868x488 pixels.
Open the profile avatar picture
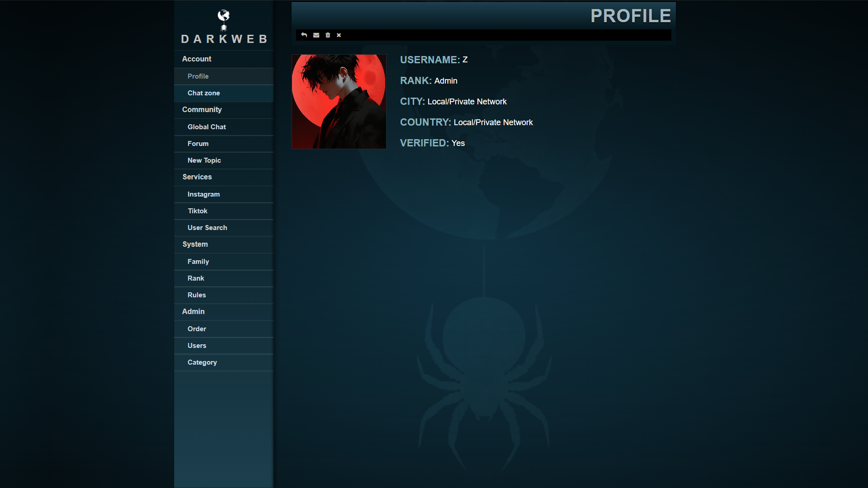point(339,102)
